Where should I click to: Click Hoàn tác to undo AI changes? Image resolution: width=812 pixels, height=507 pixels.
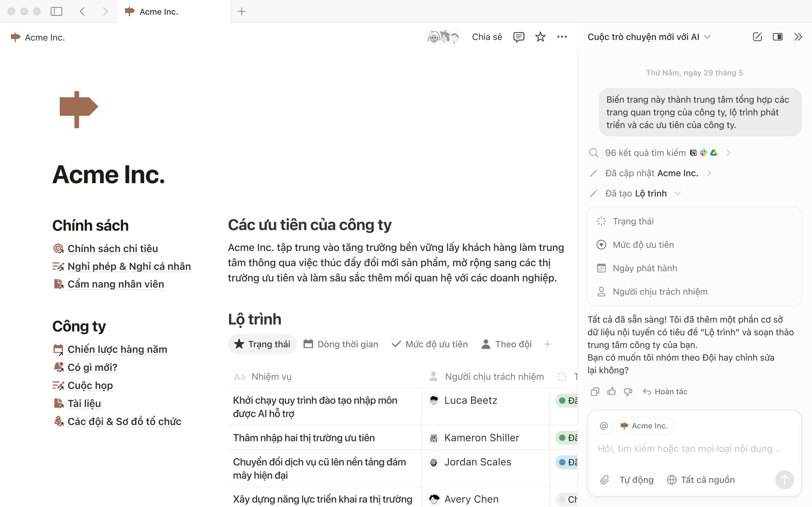[x=665, y=392]
